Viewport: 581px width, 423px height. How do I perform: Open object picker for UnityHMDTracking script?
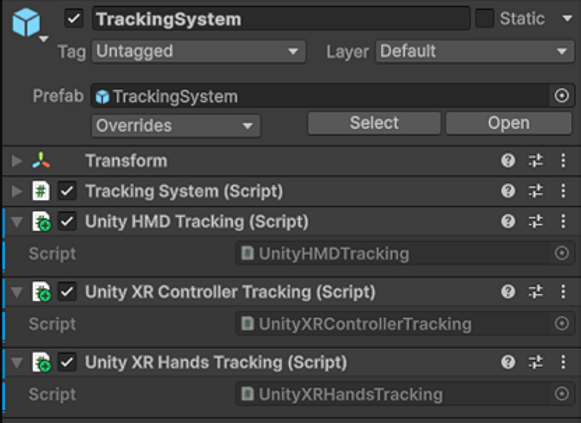(562, 253)
